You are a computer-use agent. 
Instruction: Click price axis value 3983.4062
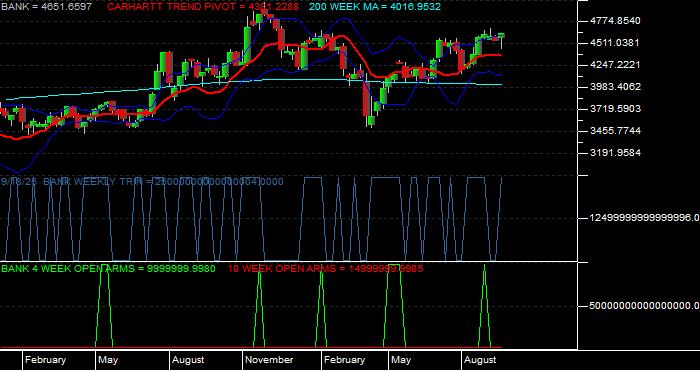[x=615, y=87]
